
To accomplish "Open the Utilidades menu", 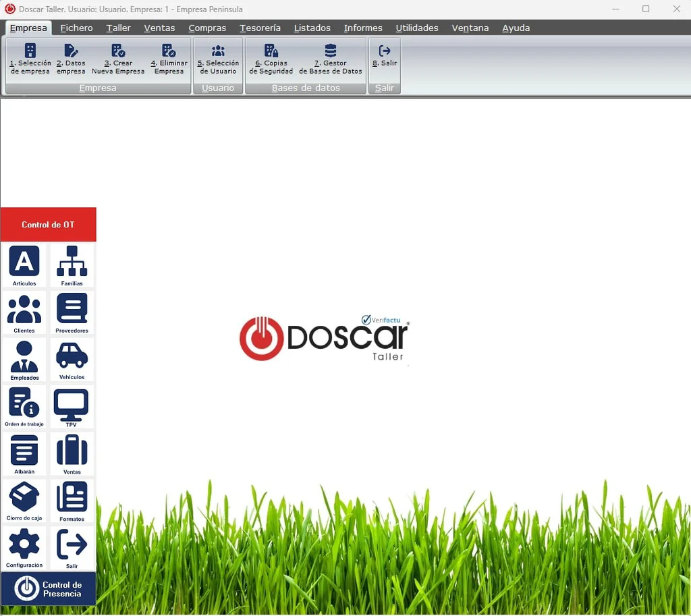I will tap(417, 28).
